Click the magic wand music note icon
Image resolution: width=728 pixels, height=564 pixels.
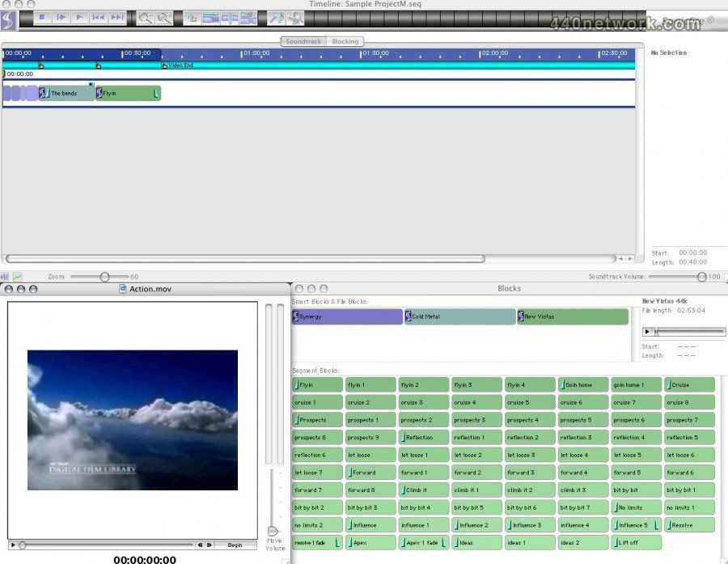(x=277, y=18)
